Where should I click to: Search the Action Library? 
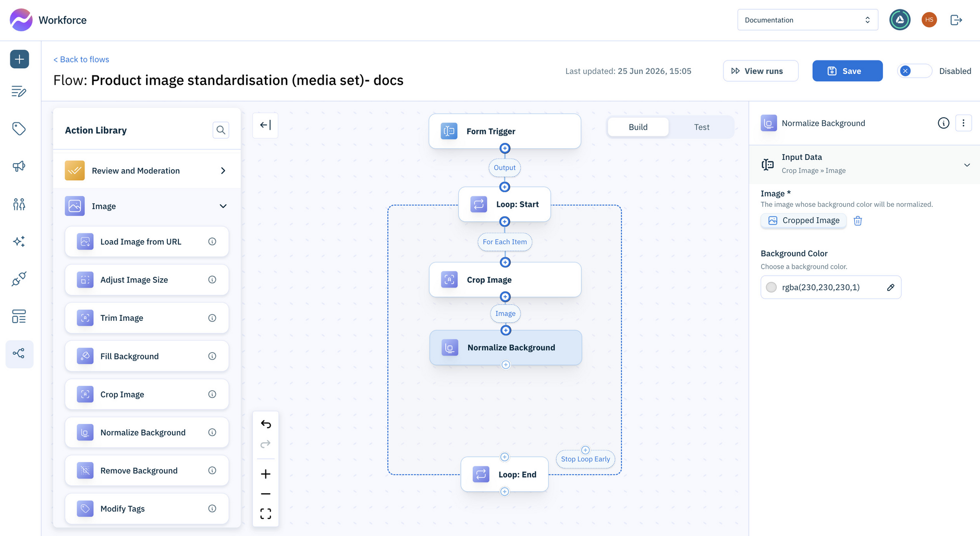[x=221, y=130]
